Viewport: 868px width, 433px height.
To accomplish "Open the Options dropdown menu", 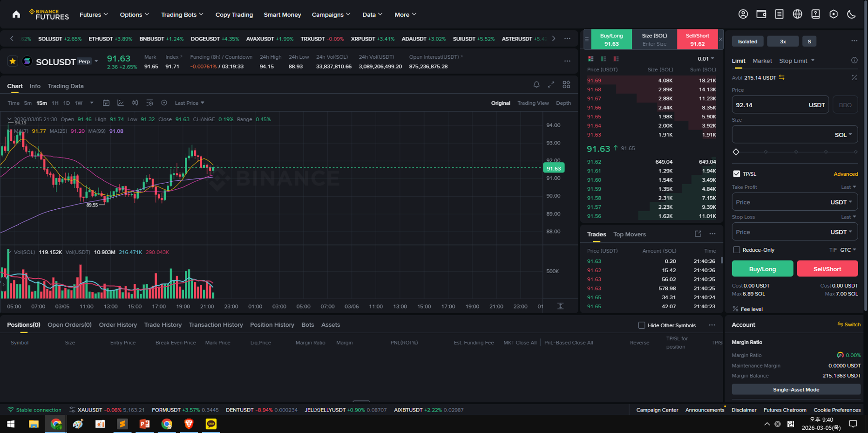I will click(x=135, y=14).
